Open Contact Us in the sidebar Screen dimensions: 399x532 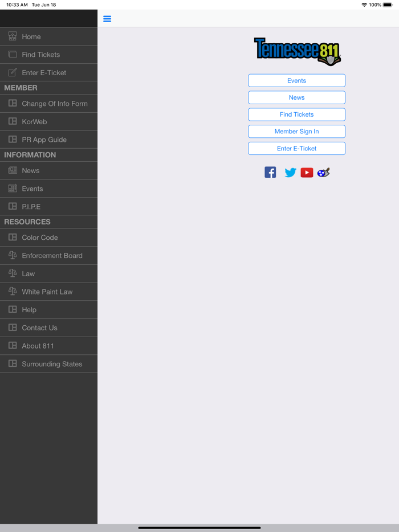tap(48, 328)
